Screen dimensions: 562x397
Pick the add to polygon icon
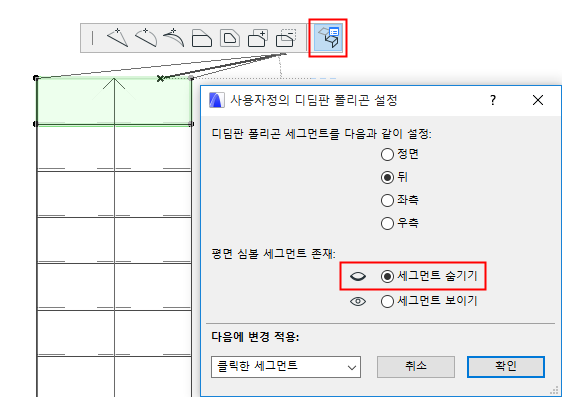tap(258, 38)
